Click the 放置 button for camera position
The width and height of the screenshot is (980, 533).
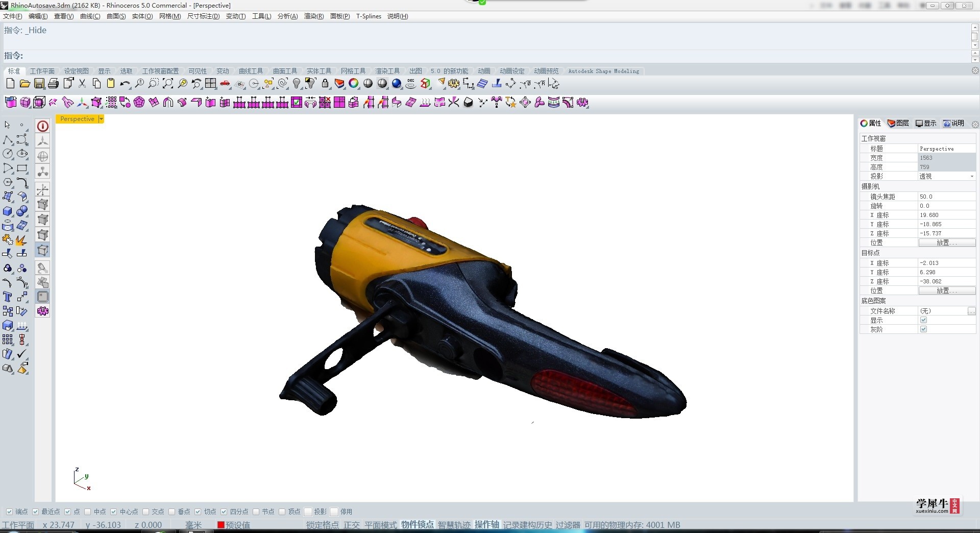point(947,243)
